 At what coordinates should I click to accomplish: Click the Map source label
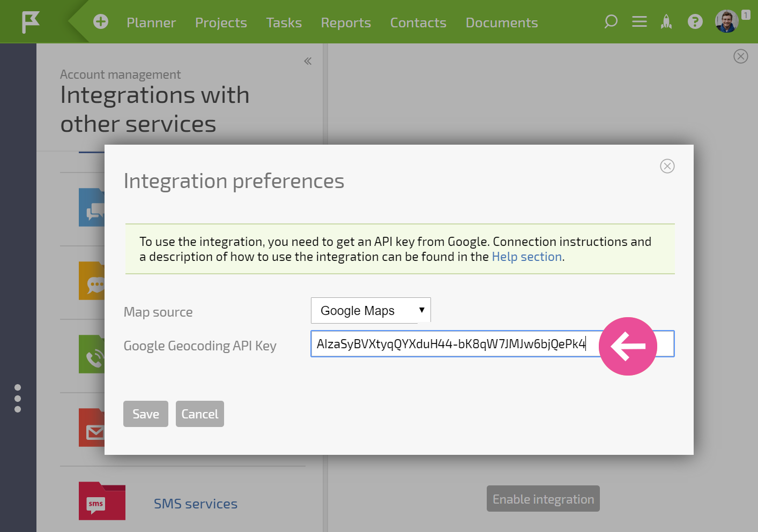(158, 312)
